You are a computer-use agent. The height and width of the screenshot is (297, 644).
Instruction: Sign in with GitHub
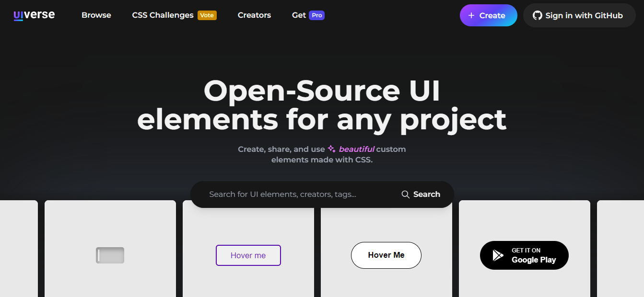(x=579, y=15)
